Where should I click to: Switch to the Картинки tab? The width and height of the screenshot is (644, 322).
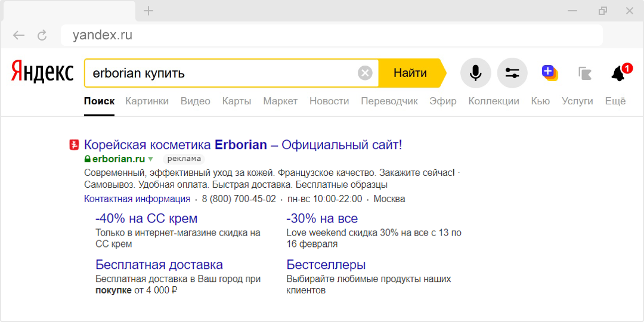[x=147, y=101]
